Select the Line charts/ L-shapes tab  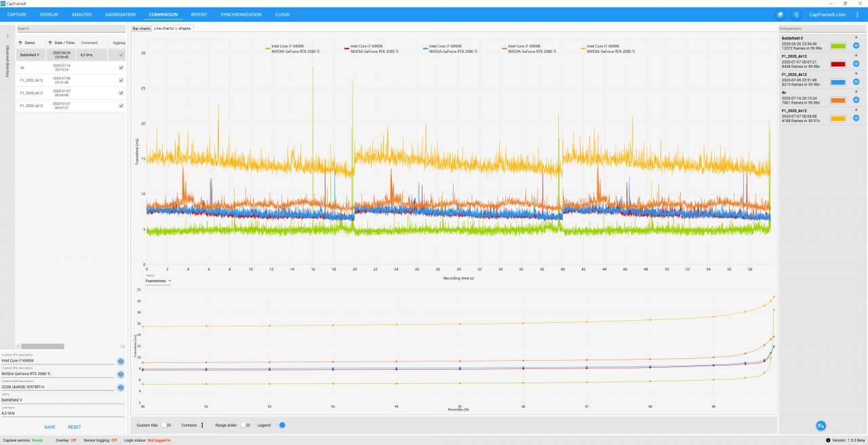coord(172,28)
